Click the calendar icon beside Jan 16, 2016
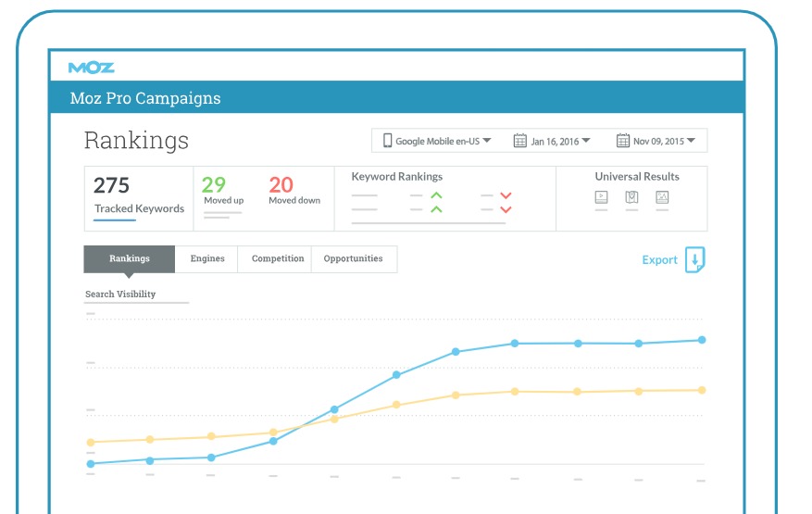The height and width of the screenshot is (514, 812). (x=520, y=141)
